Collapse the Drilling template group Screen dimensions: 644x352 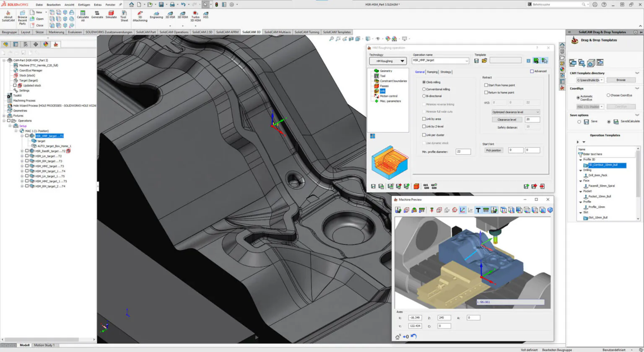click(x=582, y=170)
